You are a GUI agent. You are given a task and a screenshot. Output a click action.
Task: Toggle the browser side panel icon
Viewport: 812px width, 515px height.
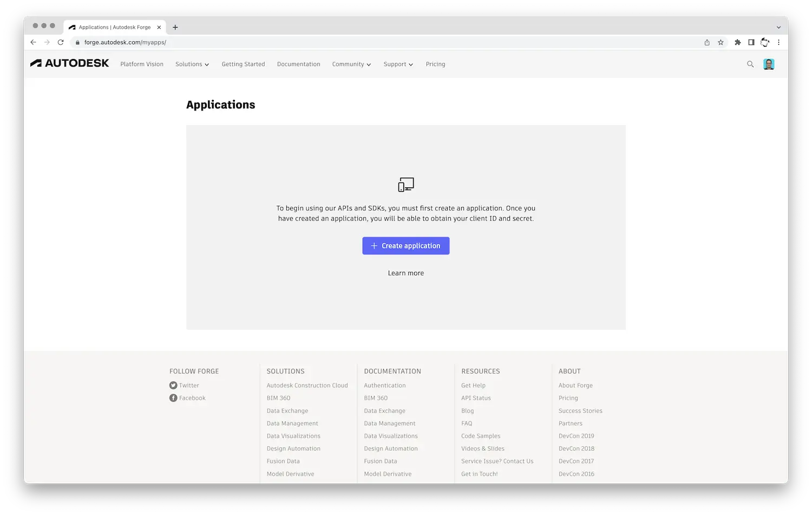tap(751, 42)
